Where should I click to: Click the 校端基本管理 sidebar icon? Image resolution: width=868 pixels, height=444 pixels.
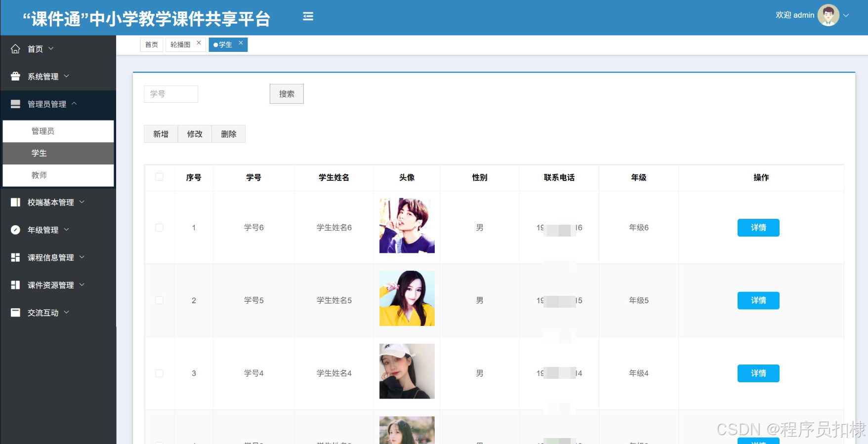pos(15,202)
